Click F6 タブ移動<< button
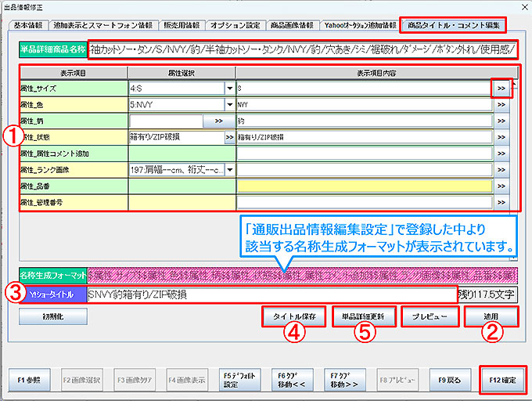Image resolution: width=532 pixels, height=401 pixels. tap(292, 380)
